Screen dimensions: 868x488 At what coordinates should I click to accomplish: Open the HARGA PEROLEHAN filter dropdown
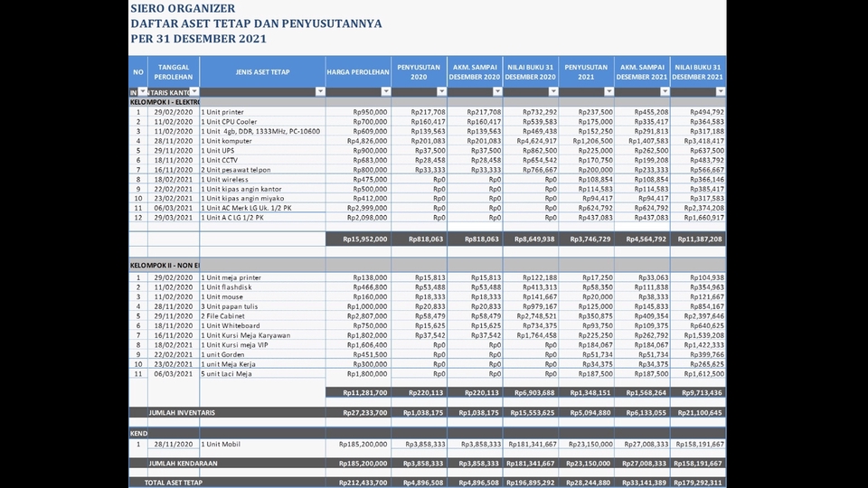[386, 92]
